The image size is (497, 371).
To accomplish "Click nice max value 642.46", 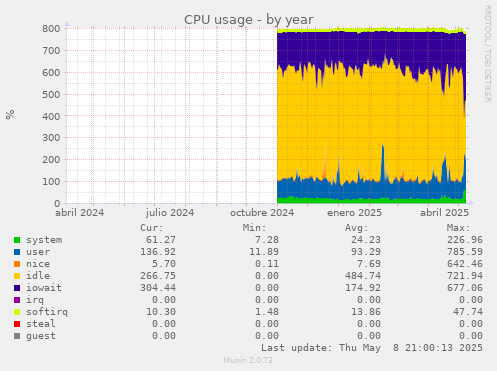I will tap(465, 264).
